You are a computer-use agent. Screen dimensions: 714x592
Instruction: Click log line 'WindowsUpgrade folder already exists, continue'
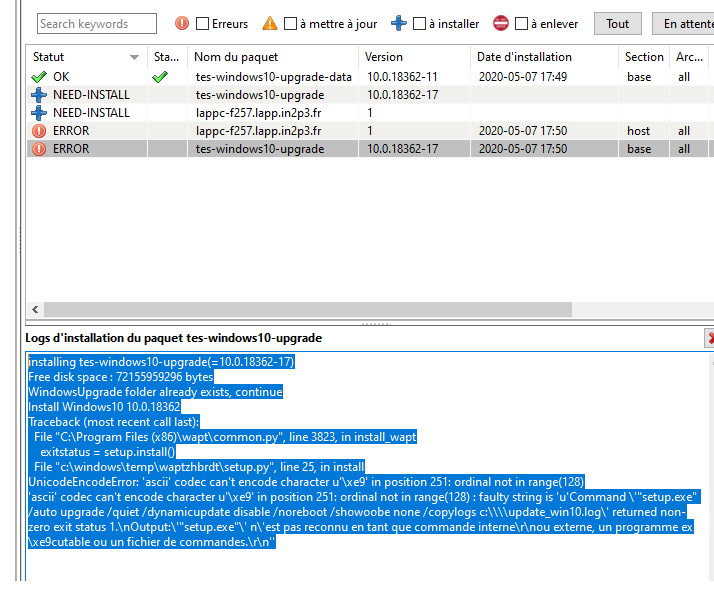tap(155, 392)
